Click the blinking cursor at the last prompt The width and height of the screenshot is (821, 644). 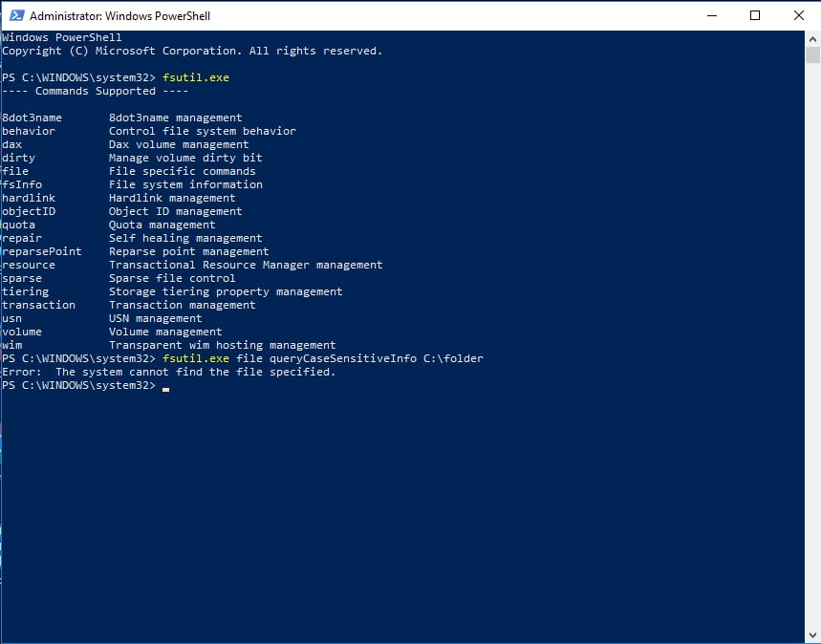[x=165, y=386]
